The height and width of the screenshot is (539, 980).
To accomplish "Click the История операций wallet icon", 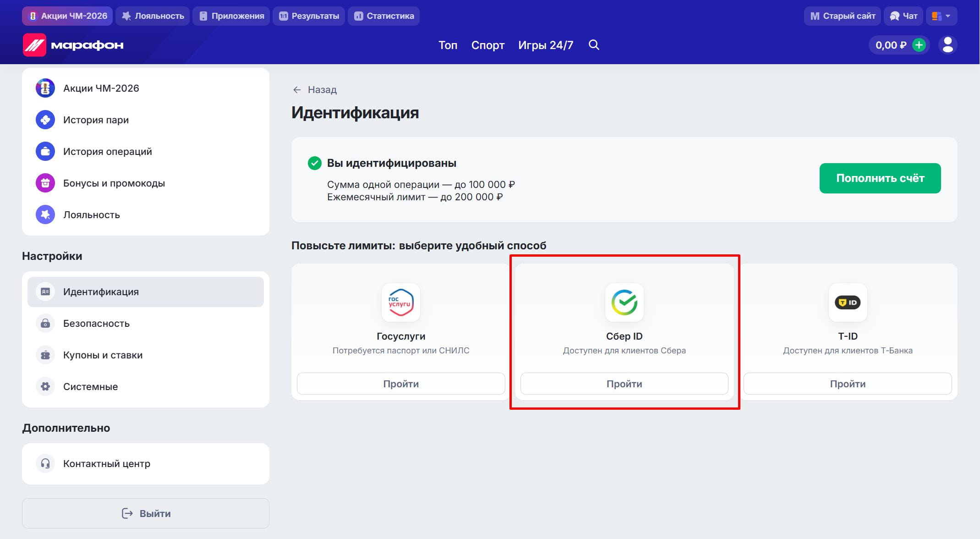I will pos(45,151).
